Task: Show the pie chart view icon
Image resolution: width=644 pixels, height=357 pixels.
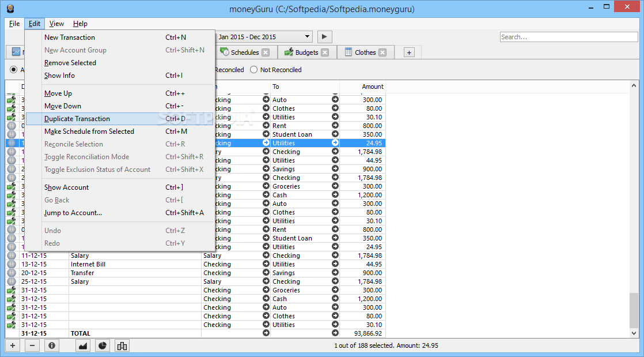Action: (x=103, y=346)
